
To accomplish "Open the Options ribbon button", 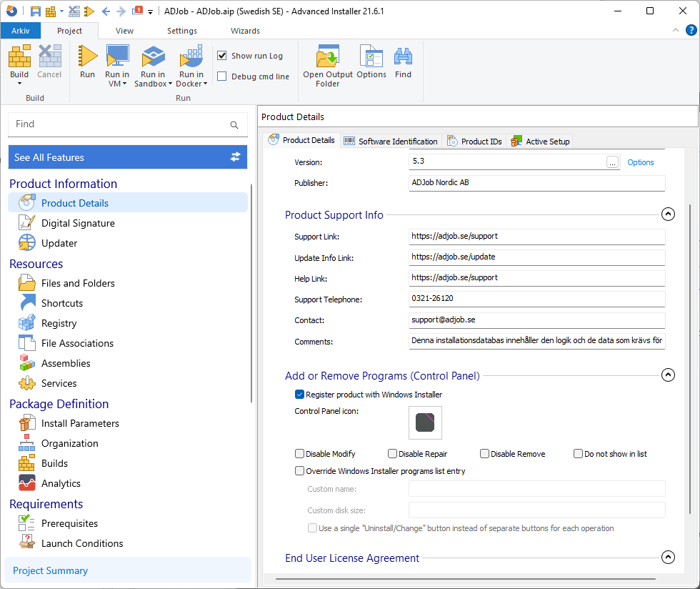I will pyautogui.click(x=371, y=62).
